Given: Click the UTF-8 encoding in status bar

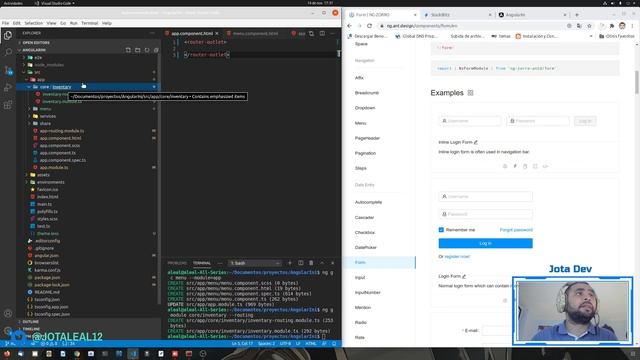Looking at the screenshot, I should pyautogui.click(x=285, y=344).
